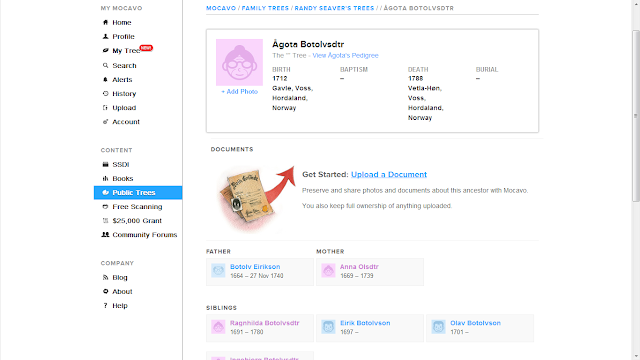The width and height of the screenshot is (640, 360).
Task: Click the History clock icon
Action: pyautogui.click(x=105, y=93)
